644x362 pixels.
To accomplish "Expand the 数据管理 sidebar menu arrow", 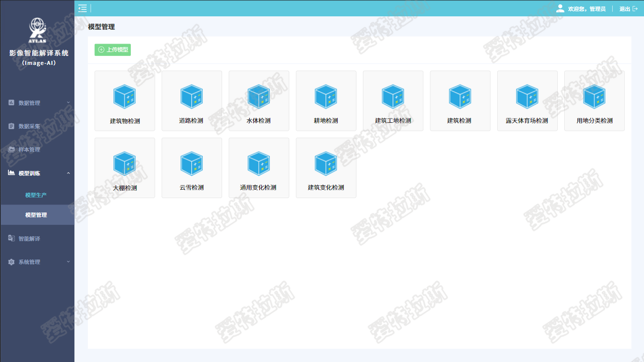I will (x=68, y=103).
